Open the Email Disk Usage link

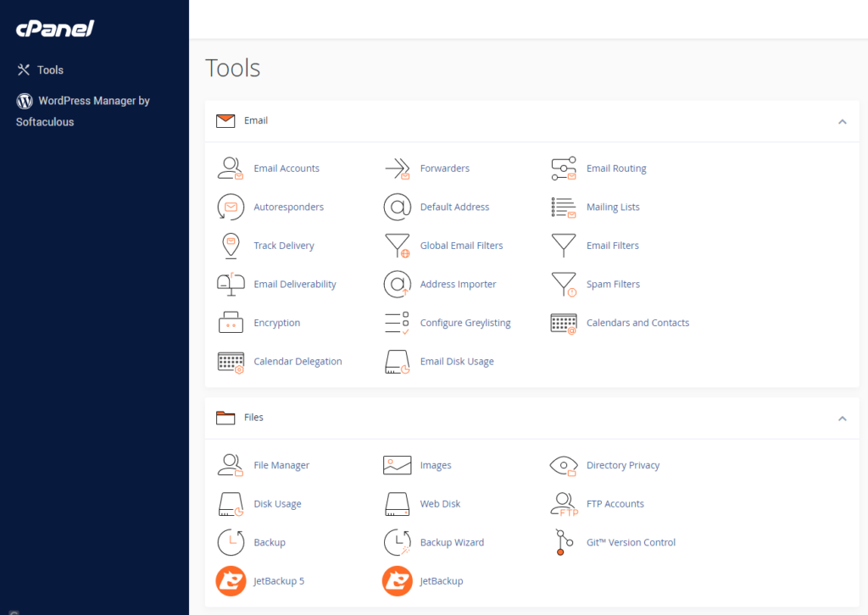tap(457, 362)
